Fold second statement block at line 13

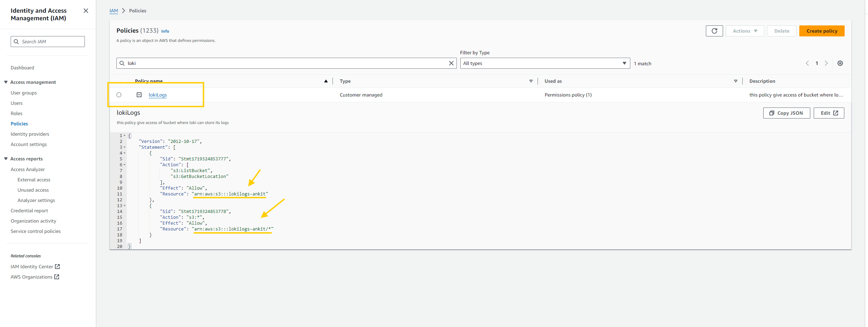click(125, 206)
